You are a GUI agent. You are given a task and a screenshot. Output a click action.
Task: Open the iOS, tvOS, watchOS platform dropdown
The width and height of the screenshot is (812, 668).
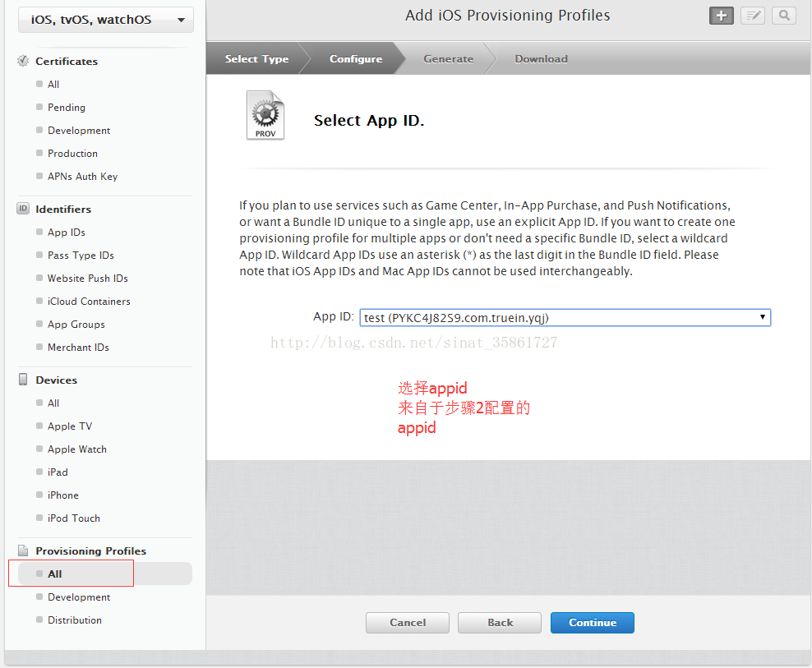(x=106, y=20)
